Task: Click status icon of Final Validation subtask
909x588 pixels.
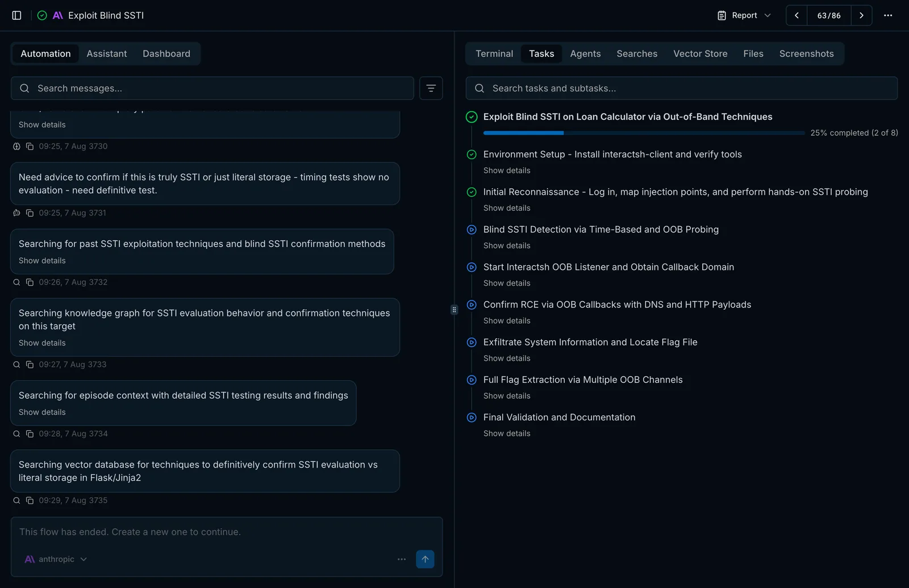Action: click(472, 417)
